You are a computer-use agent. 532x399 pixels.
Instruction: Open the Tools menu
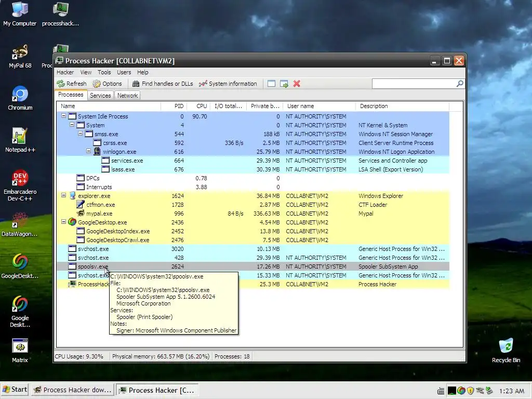(104, 72)
